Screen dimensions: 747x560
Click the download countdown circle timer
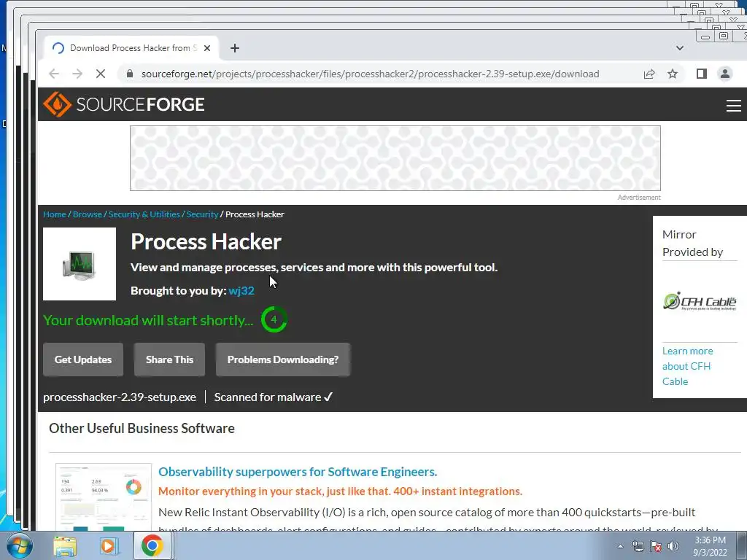point(274,319)
